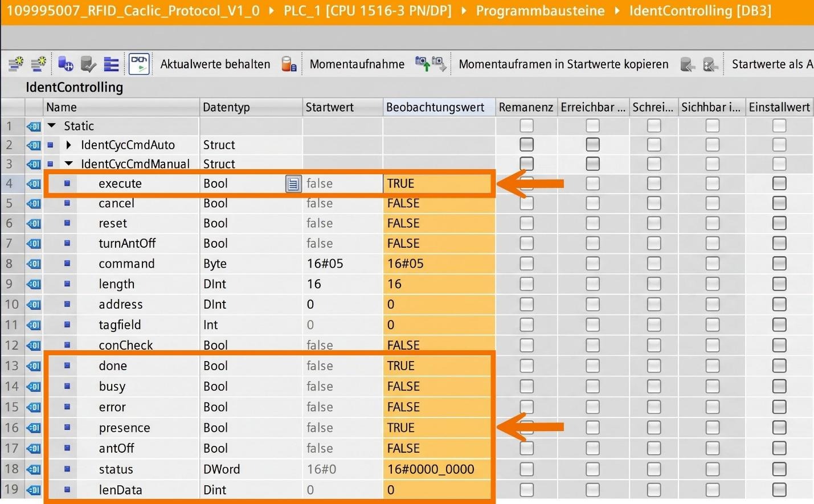Click the tag icon of the busy row
The width and height of the screenshot is (814, 504).
pos(34,386)
